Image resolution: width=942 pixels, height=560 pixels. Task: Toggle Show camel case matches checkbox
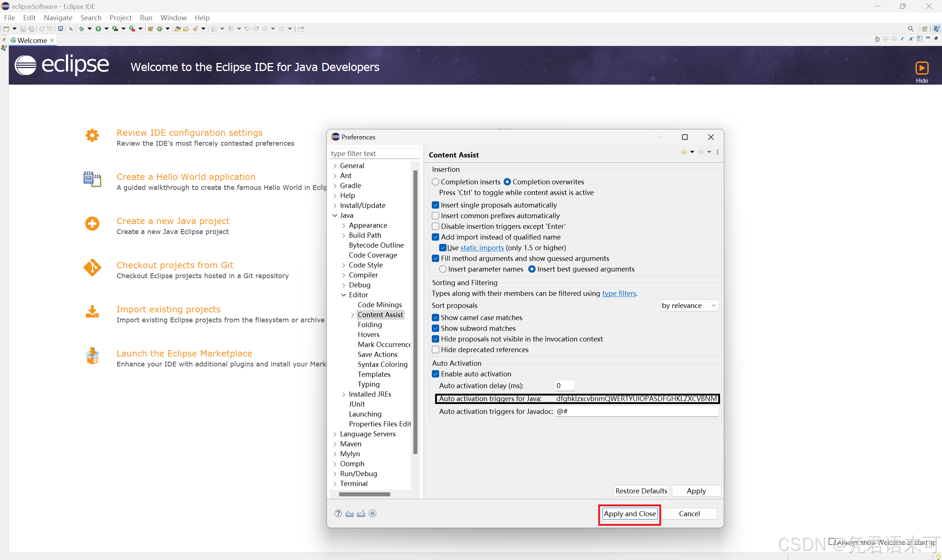pyautogui.click(x=435, y=318)
